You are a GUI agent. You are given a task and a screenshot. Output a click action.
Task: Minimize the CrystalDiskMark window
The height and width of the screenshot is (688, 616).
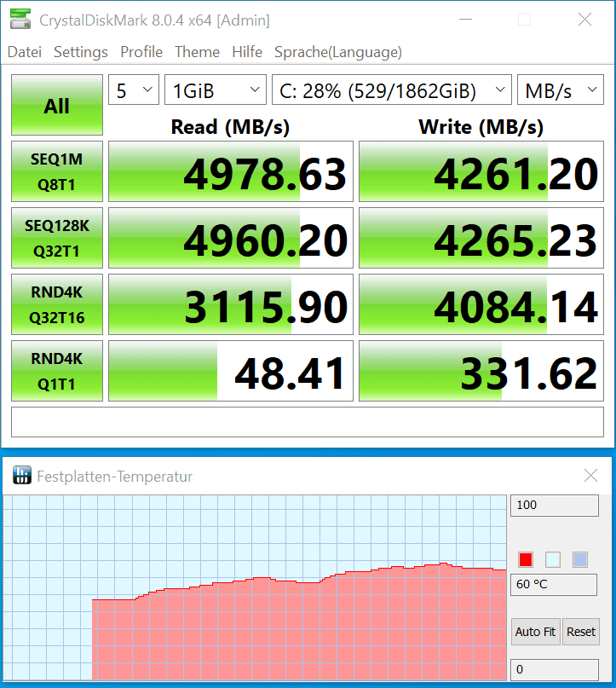[x=465, y=20]
